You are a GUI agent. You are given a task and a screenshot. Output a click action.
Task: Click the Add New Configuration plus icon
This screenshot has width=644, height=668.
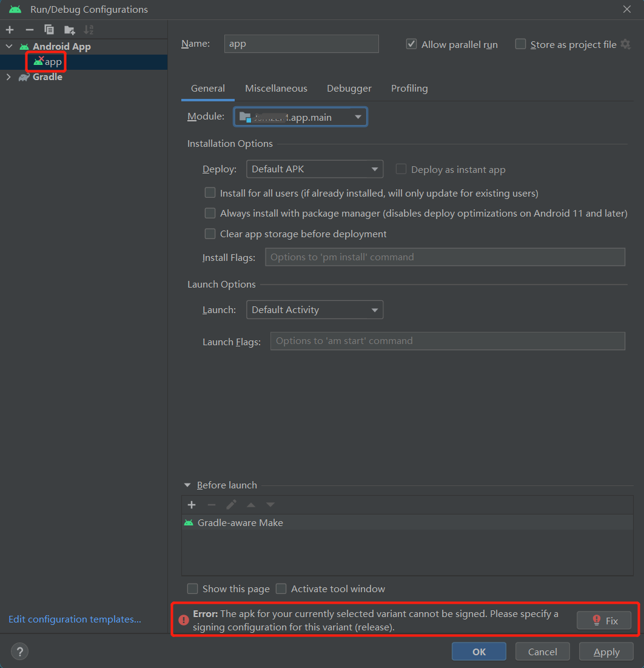point(10,30)
